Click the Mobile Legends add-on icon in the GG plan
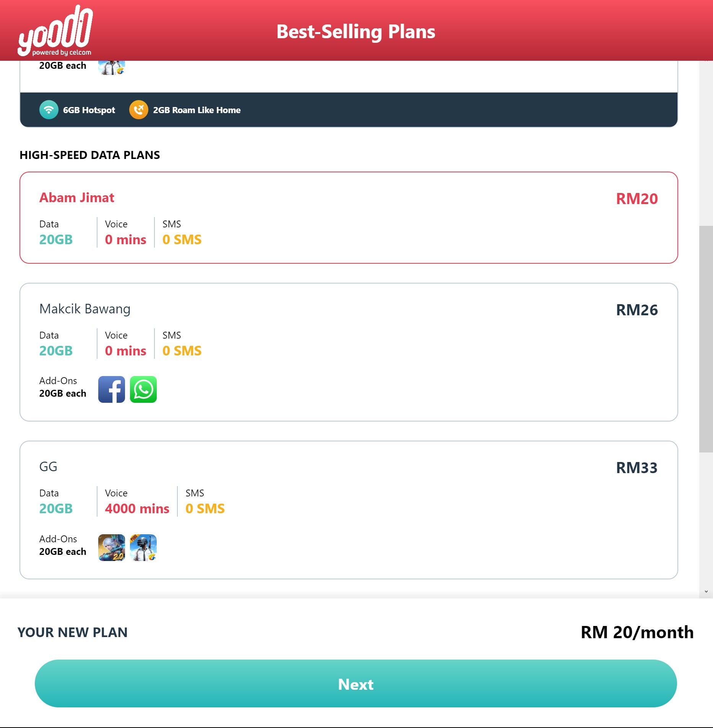 coord(112,547)
